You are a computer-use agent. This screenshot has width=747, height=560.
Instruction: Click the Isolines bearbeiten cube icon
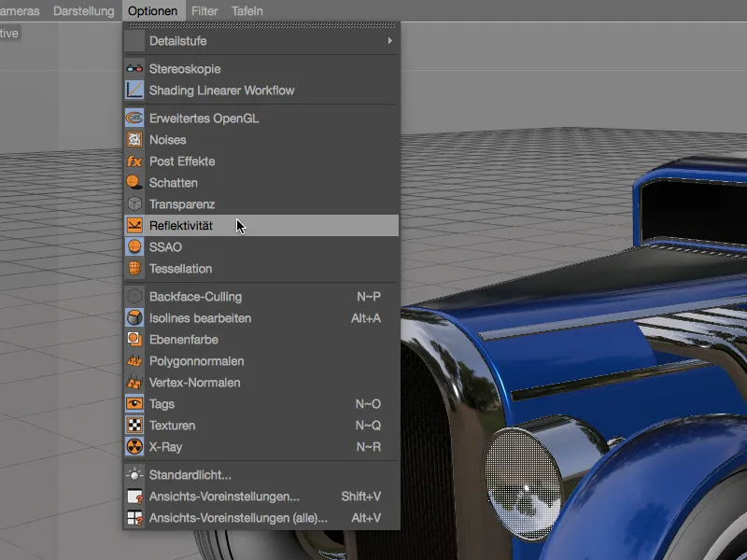pyautogui.click(x=134, y=317)
